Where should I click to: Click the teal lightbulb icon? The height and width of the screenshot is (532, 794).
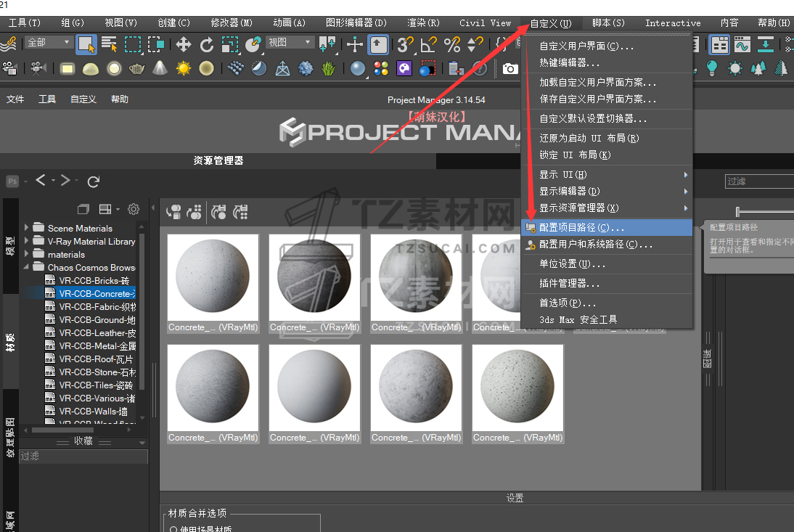point(712,68)
